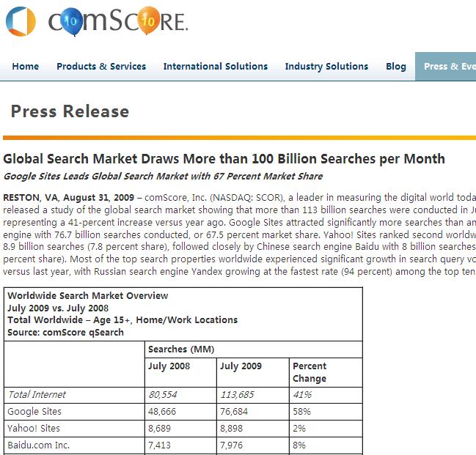Click the Percent Change column header
This screenshot has width=476, height=455.
(x=326, y=372)
